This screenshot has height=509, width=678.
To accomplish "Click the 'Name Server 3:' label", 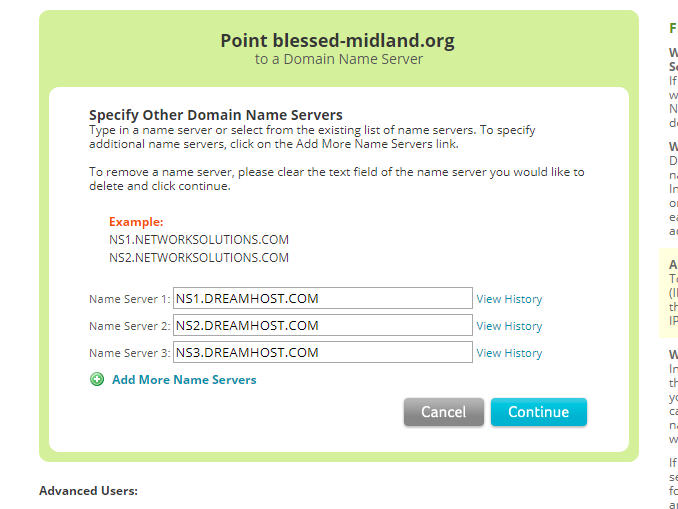I will pyautogui.click(x=130, y=353).
